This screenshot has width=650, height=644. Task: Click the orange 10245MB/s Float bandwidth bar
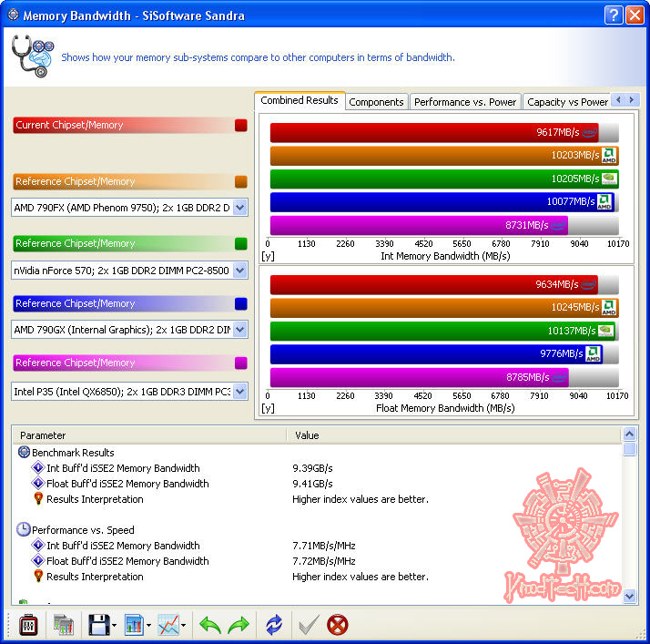pos(444,308)
